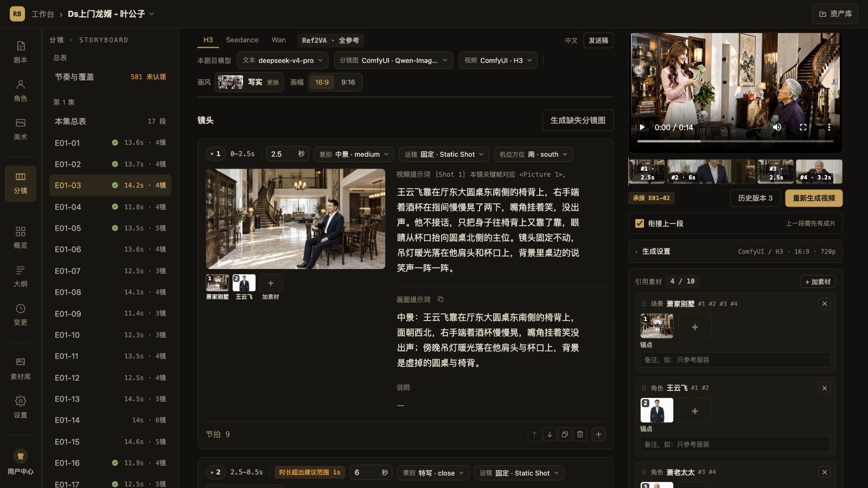Open 机位方位 南 south dropdown

point(533,154)
